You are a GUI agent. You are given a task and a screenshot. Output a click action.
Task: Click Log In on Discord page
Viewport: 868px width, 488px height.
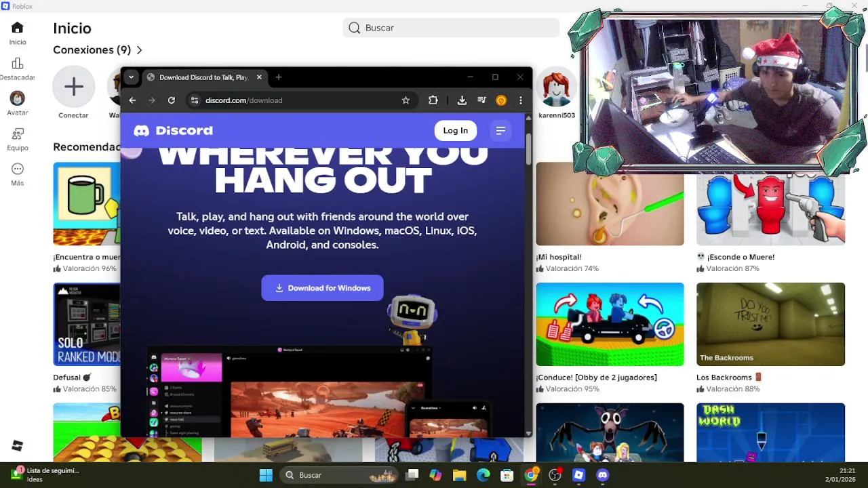[456, 131]
